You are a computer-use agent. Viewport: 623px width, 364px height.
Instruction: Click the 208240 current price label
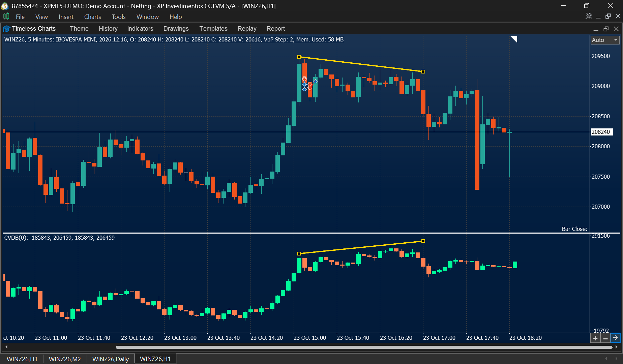601,132
